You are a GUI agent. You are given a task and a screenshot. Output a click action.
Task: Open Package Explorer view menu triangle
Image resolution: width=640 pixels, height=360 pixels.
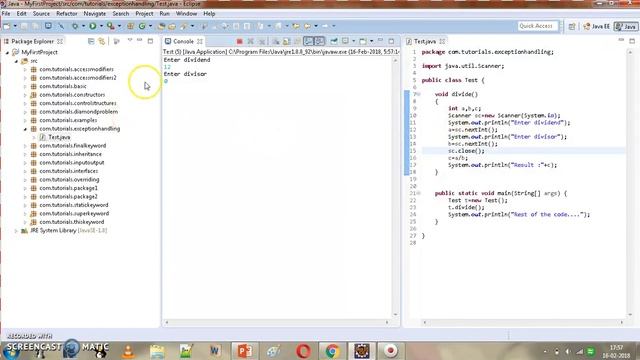coord(130,41)
